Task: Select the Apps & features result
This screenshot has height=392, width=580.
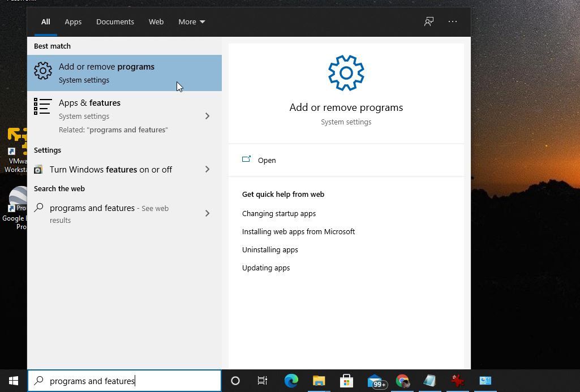Action: coord(124,116)
